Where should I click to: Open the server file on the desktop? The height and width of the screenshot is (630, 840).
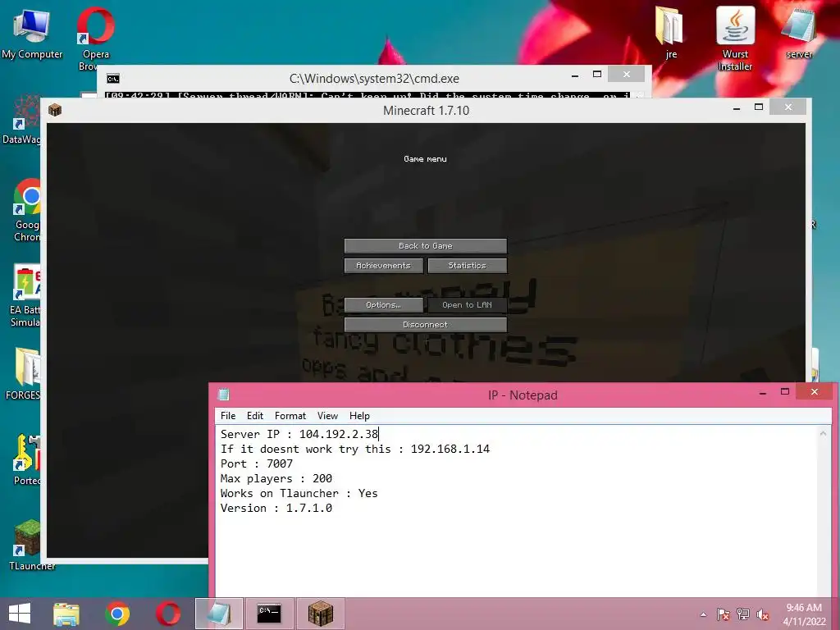(x=799, y=32)
